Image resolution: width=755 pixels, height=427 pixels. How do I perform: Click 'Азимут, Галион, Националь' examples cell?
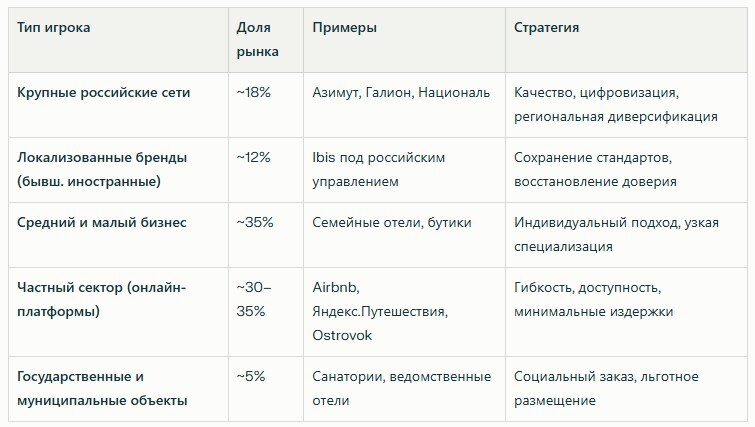pos(401,92)
